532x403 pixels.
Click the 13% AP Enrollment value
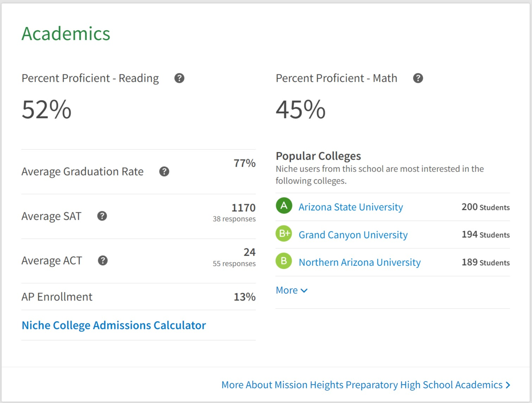pyautogui.click(x=244, y=297)
